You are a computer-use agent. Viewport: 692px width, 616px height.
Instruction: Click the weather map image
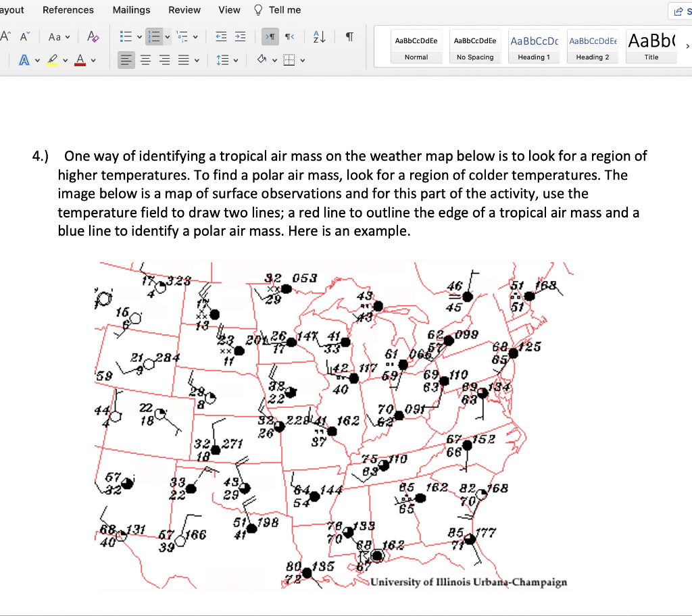pyautogui.click(x=334, y=426)
